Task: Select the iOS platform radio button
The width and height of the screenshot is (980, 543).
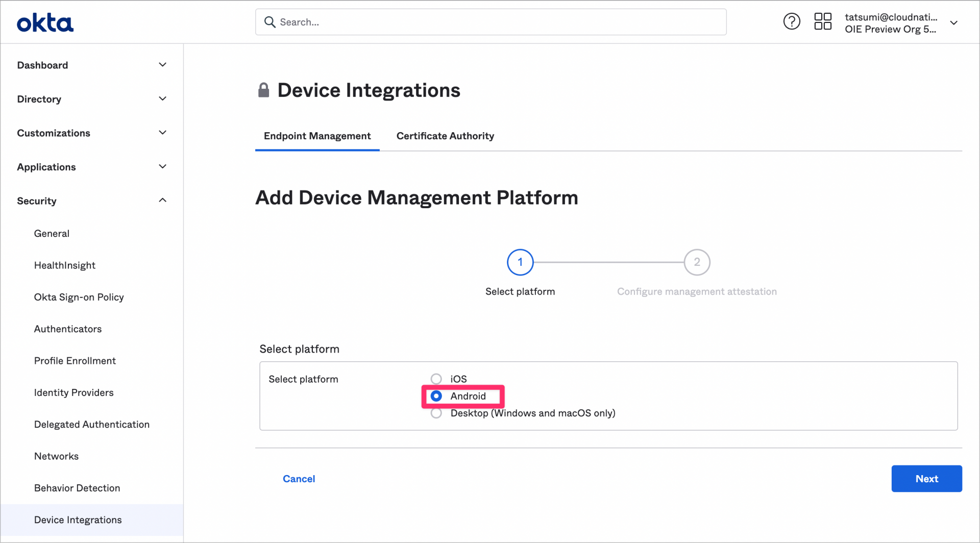Action: (436, 378)
